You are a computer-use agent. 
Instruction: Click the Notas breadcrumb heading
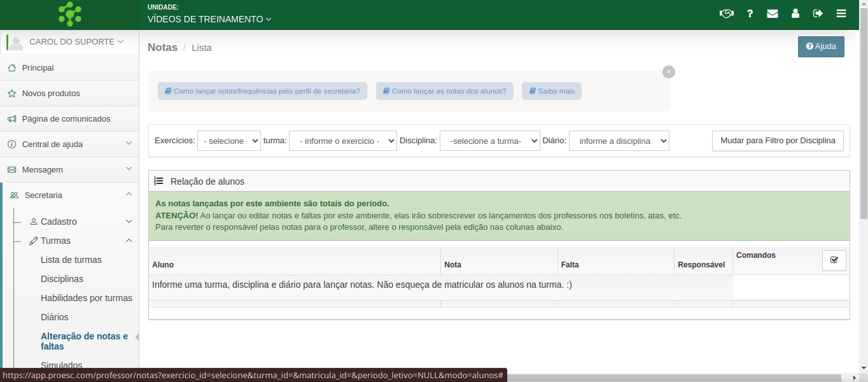point(162,47)
